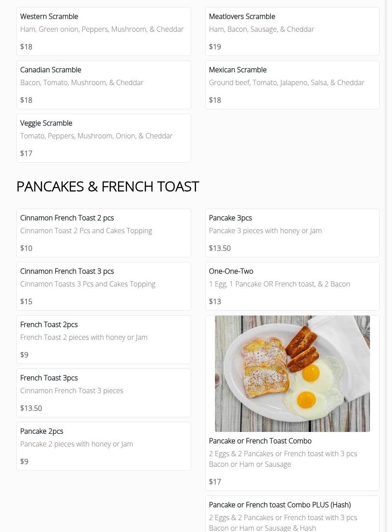Choose the One-One-Two breakfast item
Screen dimensions: 392x532
pyautogui.click(x=292, y=286)
